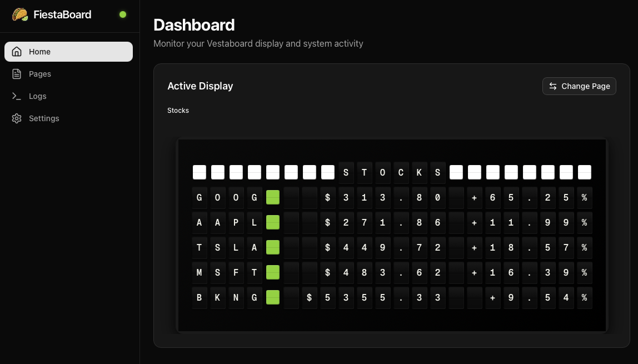Click the swap arrows icon on Change Page
638x364 pixels.
[552, 86]
